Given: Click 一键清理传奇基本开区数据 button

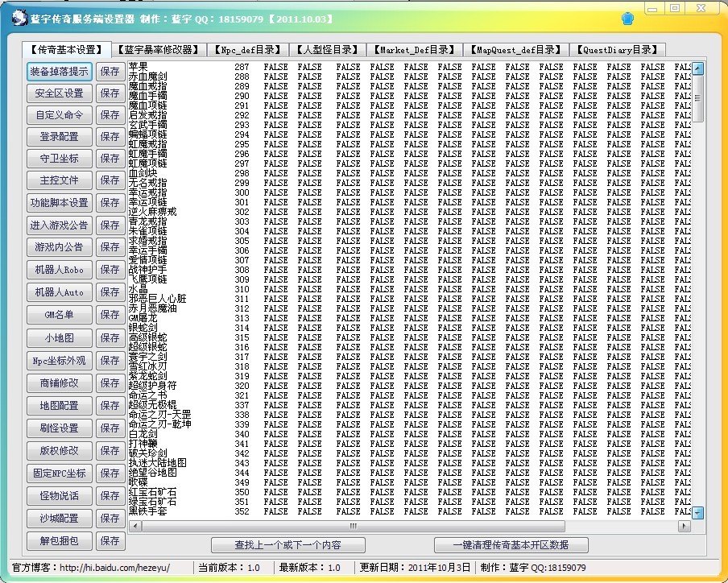Looking at the screenshot, I should pyautogui.click(x=511, y=545).
